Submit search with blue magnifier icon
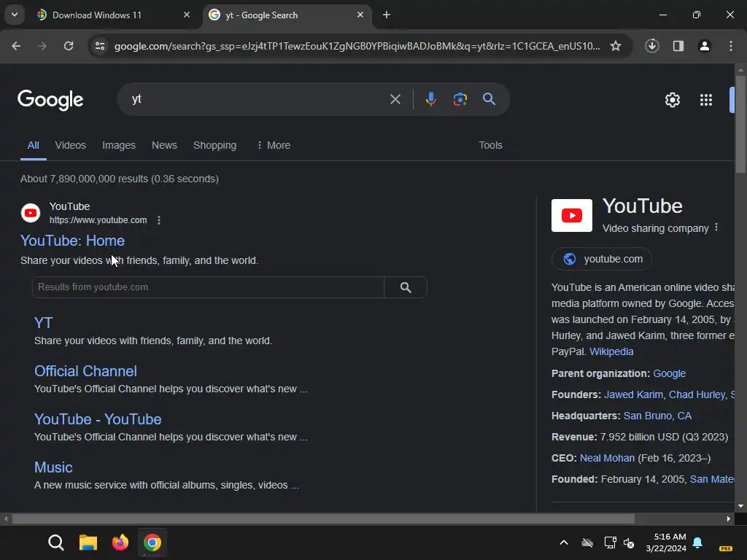The height and width of the screenshot is (560, 747). click(x=489, y=99)
